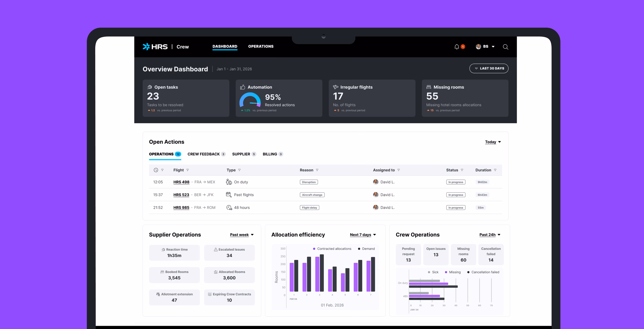Click the Aircraft change reason tag
Image resolution: width=644 pixels, height=329 pixels.
click(x=312, y=195)
